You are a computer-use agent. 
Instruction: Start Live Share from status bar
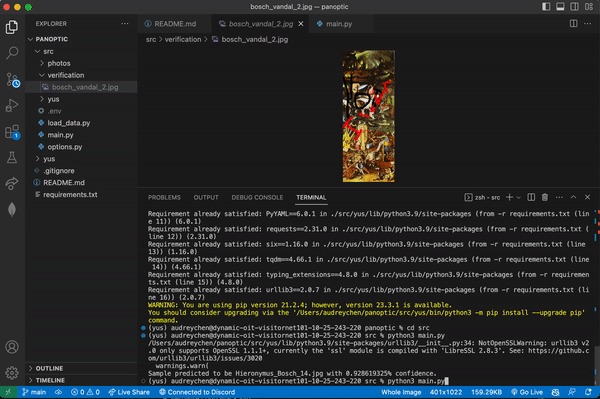[129, 392]
